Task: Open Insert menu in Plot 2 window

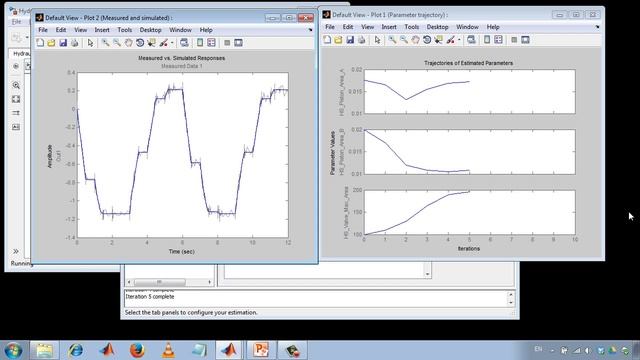Action: [102, 30]
